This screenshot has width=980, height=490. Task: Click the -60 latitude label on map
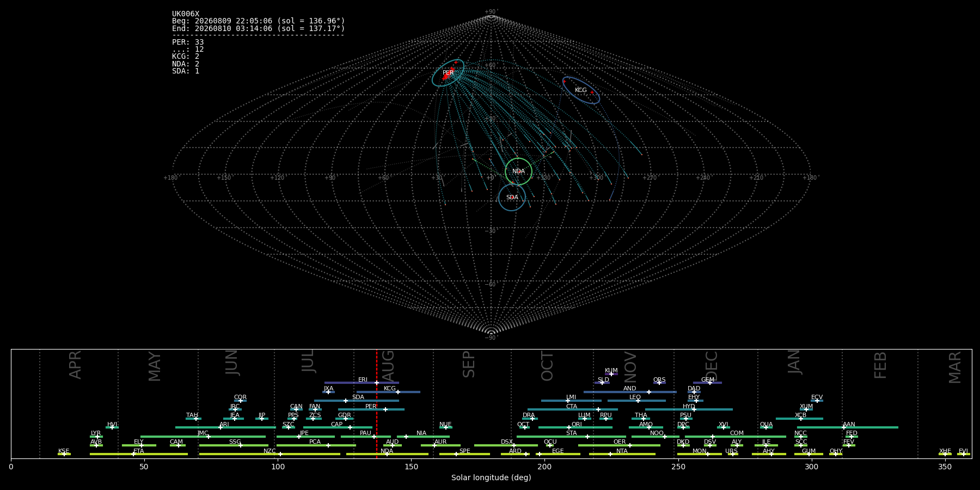[491, 284]
